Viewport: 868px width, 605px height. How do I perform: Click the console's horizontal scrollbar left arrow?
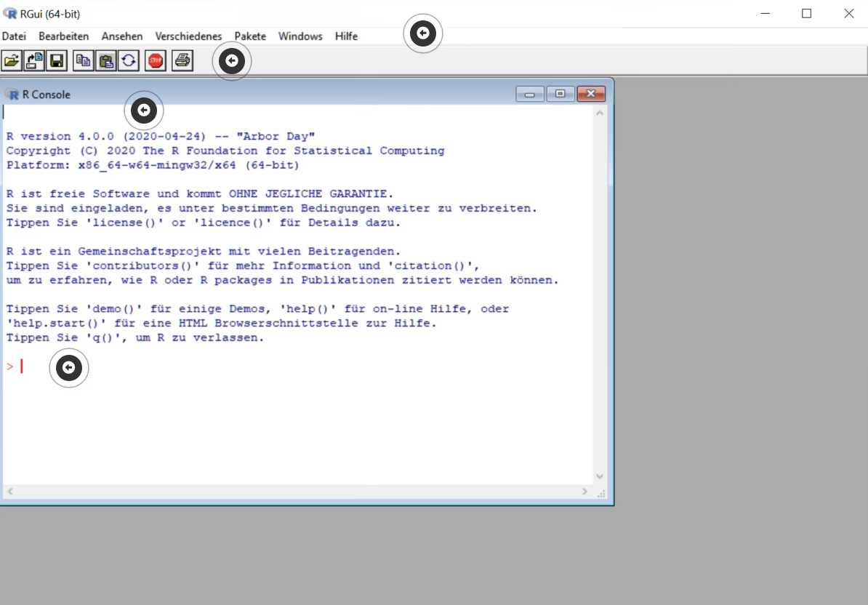coord(10,492)
